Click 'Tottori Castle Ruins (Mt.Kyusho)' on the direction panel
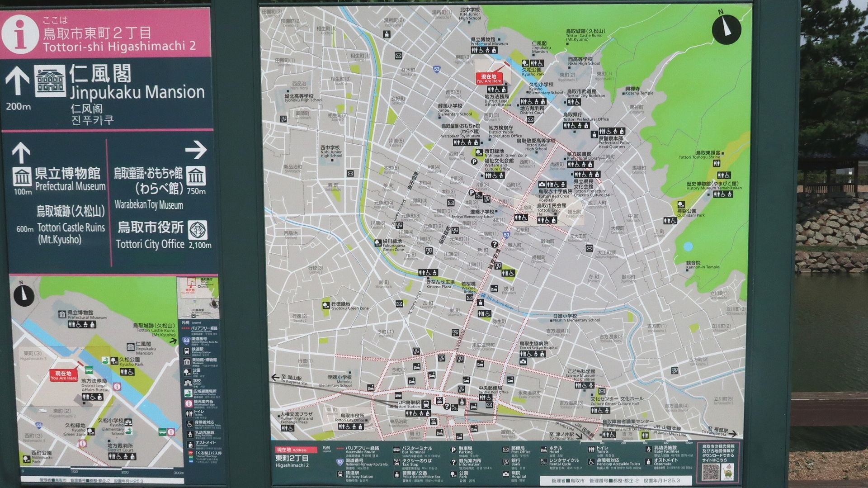868x488 pixels. click(x=71, y=233)
